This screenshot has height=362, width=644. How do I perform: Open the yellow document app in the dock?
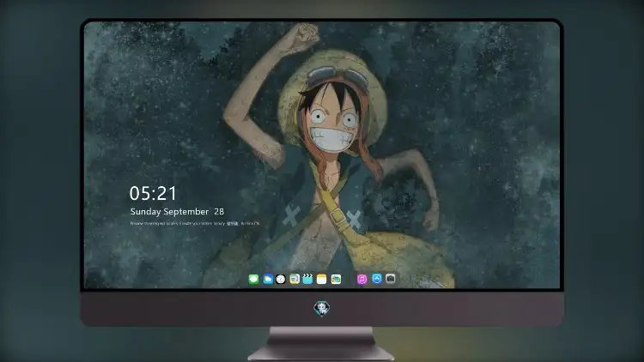pyautogui.click(x=294, y=279)
